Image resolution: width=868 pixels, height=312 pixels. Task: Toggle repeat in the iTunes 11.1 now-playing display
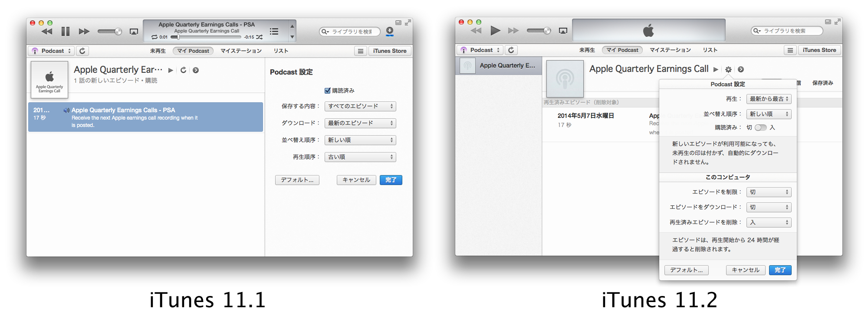155,37
